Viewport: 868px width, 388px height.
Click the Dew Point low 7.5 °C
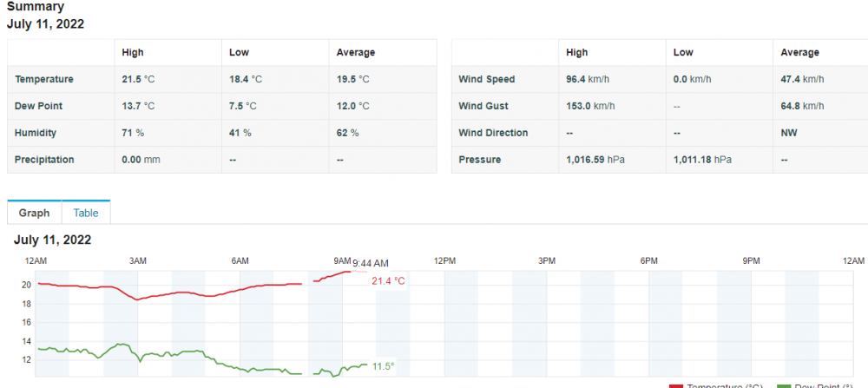click(x=243, y=106)
